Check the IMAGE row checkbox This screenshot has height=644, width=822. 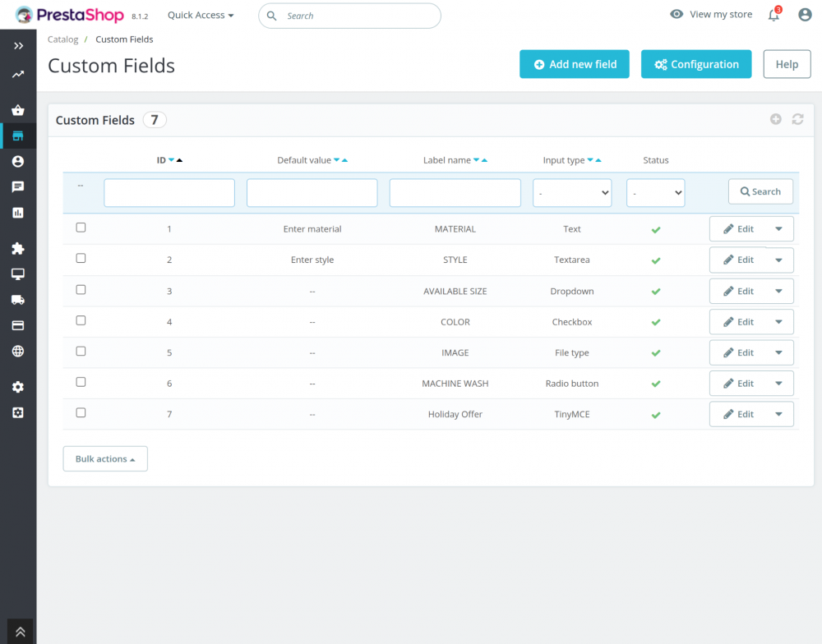81,351
